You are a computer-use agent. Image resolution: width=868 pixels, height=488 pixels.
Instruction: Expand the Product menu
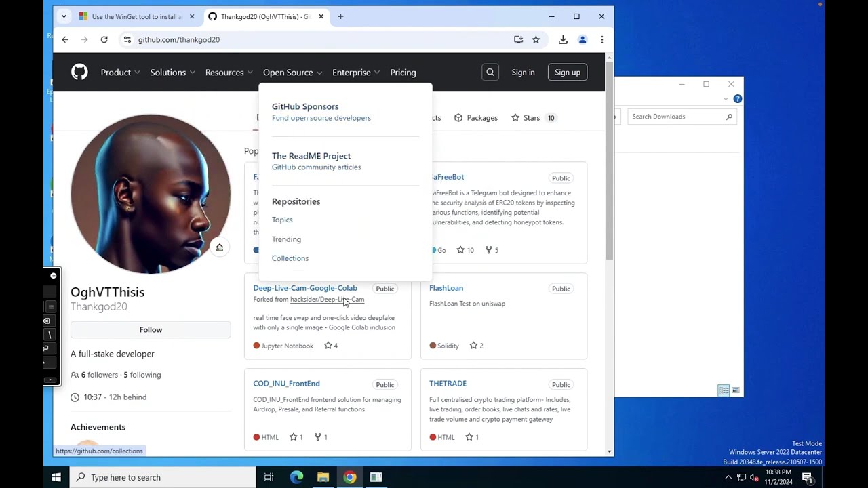(120, 73)
